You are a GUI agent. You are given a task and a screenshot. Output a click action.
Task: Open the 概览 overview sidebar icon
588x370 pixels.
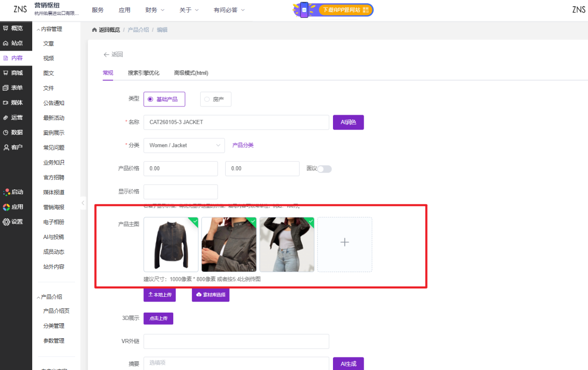(13, 28)
